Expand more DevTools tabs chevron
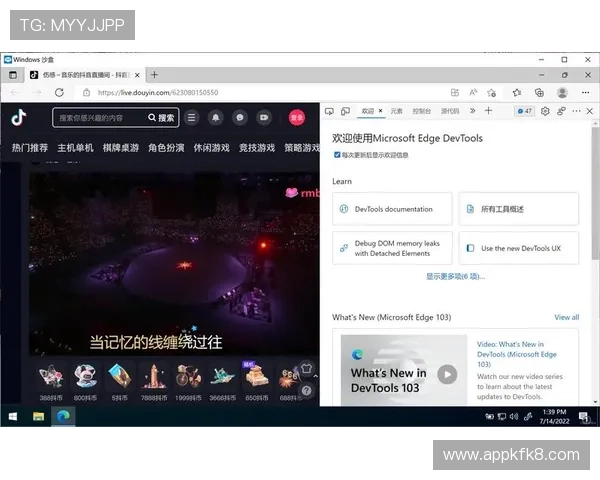The width and height of the screenshot is (600, 480). (x=473, y=111)
